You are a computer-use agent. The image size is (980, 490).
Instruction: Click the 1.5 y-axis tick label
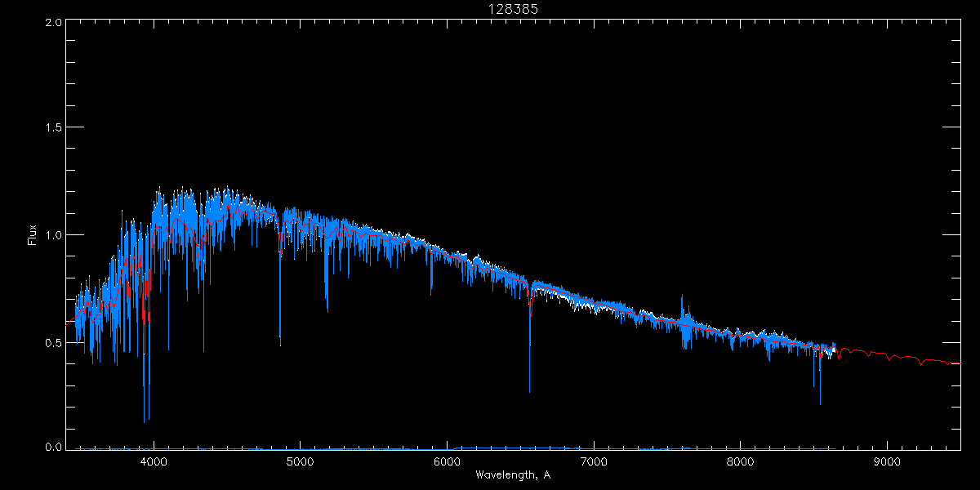53,128
